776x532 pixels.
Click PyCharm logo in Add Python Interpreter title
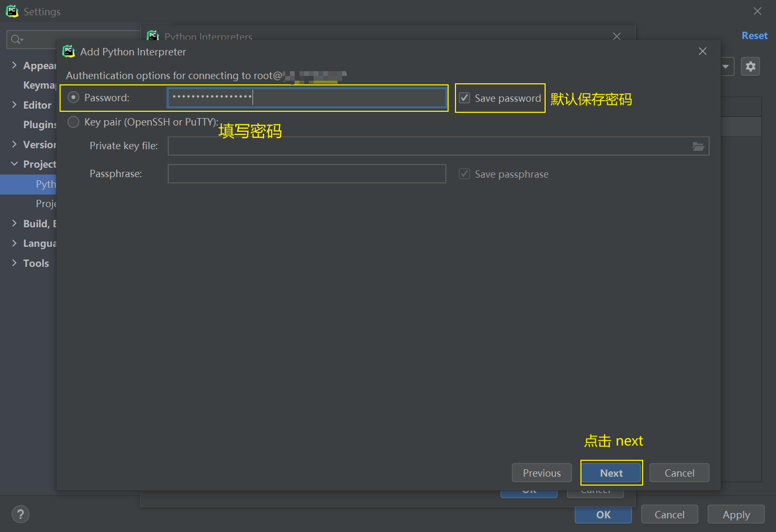click(x=69, y=52)
